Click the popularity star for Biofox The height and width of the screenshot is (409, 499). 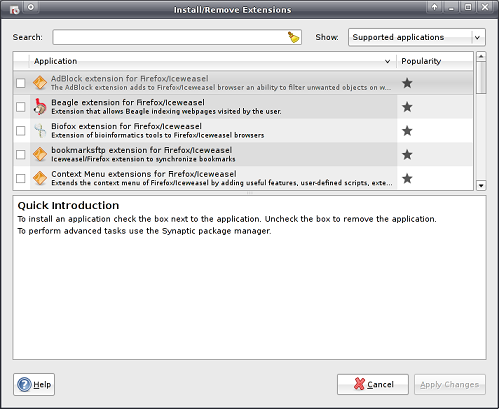[407, 131]
